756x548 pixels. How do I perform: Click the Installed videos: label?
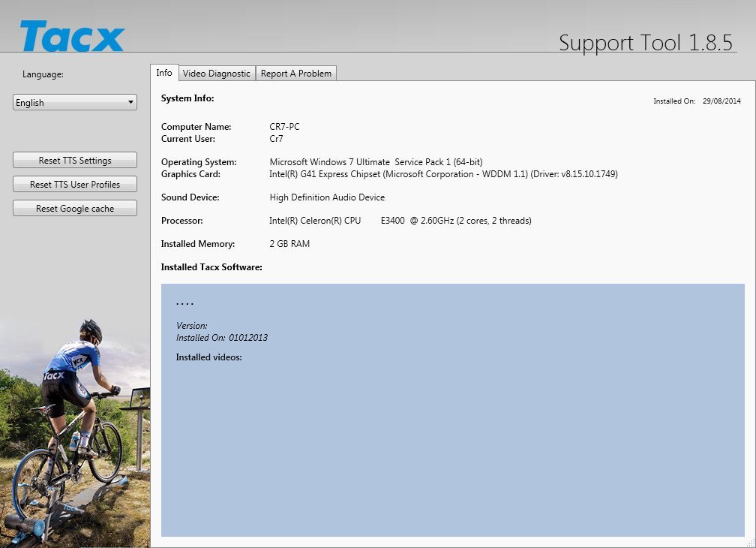coord(208,357)
